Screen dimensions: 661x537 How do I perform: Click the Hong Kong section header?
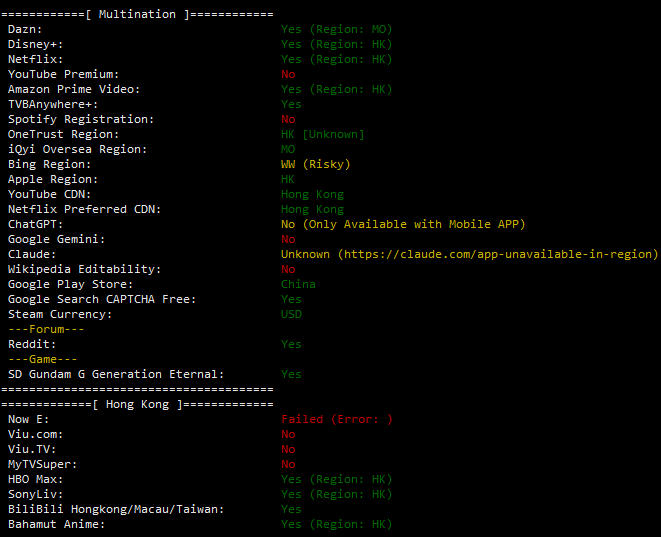(137, 404)
